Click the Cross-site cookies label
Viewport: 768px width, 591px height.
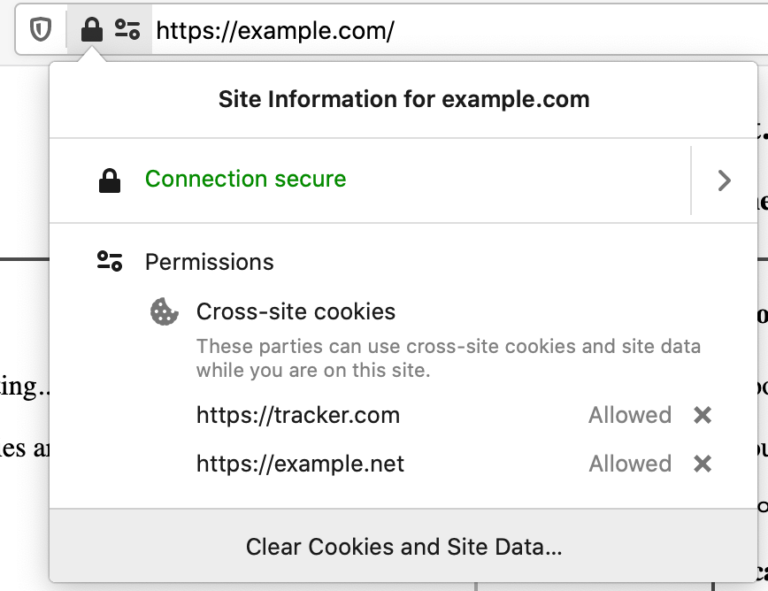[296, 311]
